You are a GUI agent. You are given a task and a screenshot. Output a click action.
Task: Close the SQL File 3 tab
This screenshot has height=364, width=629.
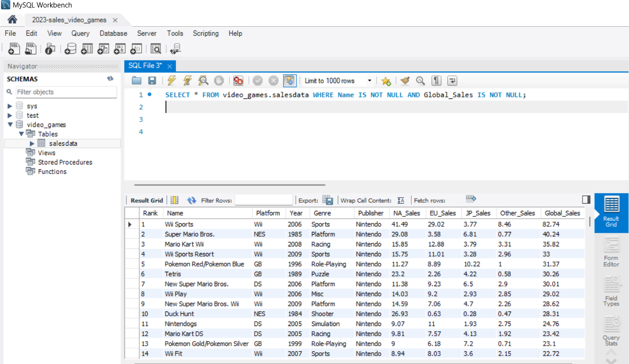(x=170, y=66)
